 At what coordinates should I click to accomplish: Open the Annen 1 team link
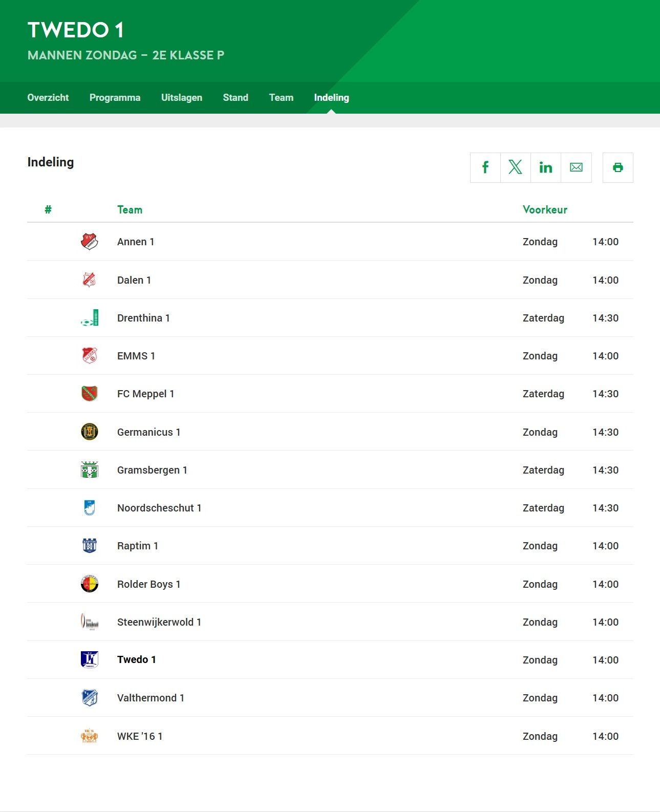pyautogui.click(x=136, y=242)
